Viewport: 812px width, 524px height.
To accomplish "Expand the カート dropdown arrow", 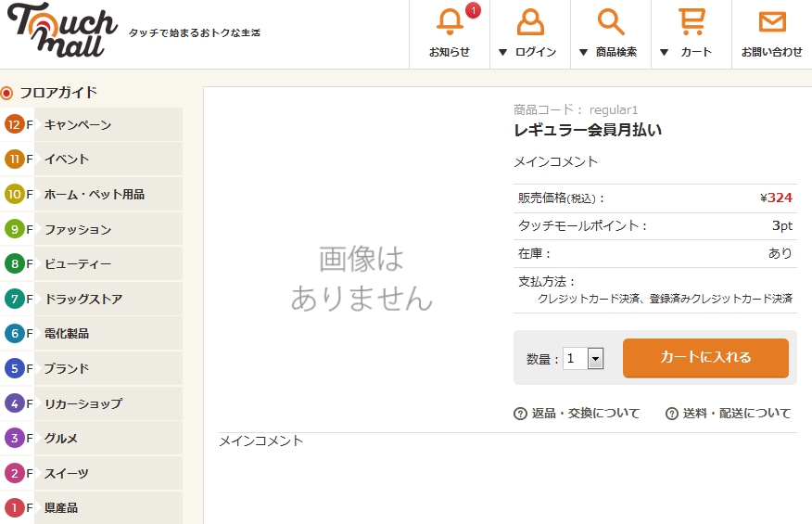I will (665, 52).
